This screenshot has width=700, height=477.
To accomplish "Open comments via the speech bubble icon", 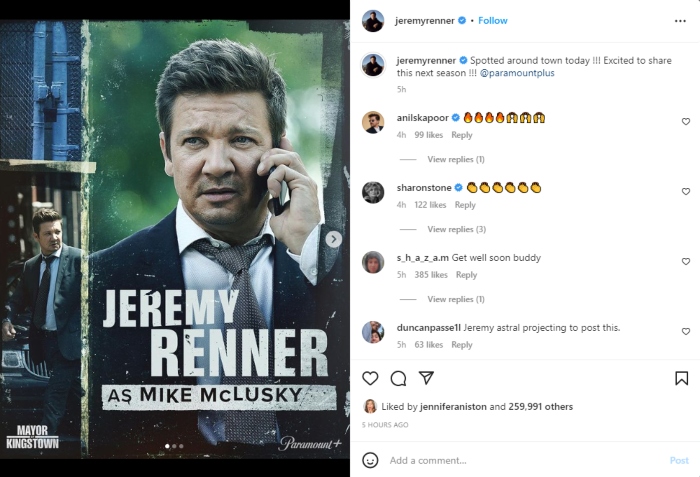I will pos(398,378).
